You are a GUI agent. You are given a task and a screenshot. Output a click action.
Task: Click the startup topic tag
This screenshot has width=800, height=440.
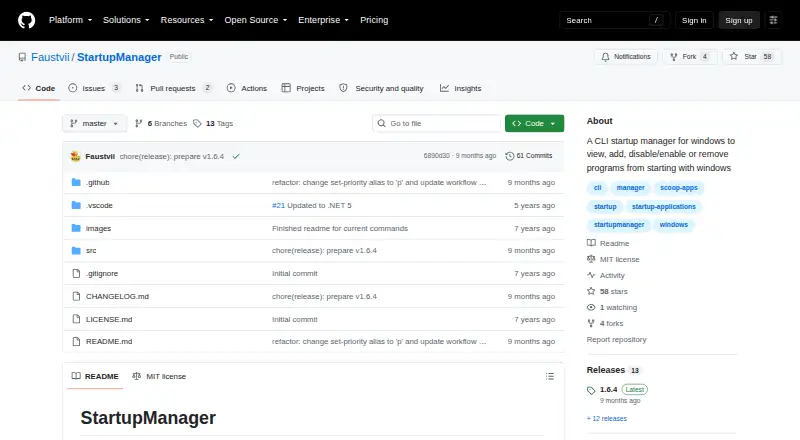click(x=605, y=207)
